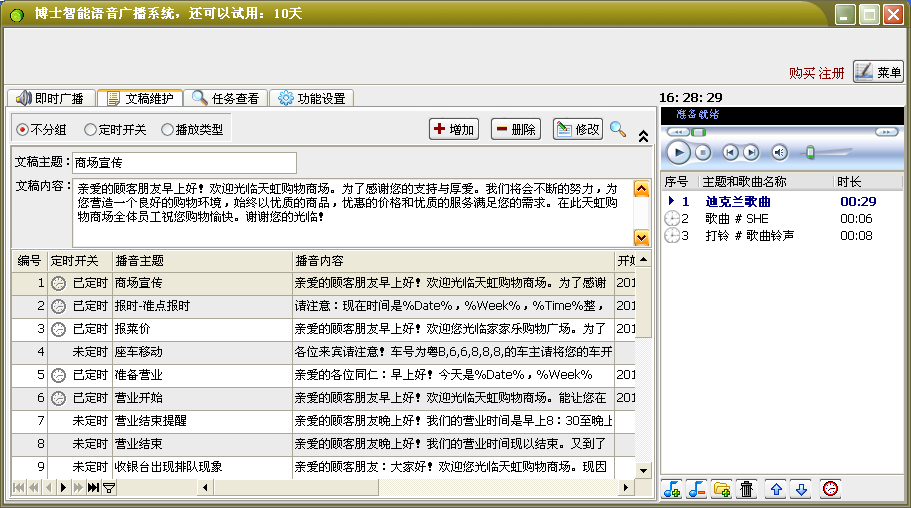The image size is (911, 508).
Task: Click the clock icon in row 6 营业开始
Action: 59,398
